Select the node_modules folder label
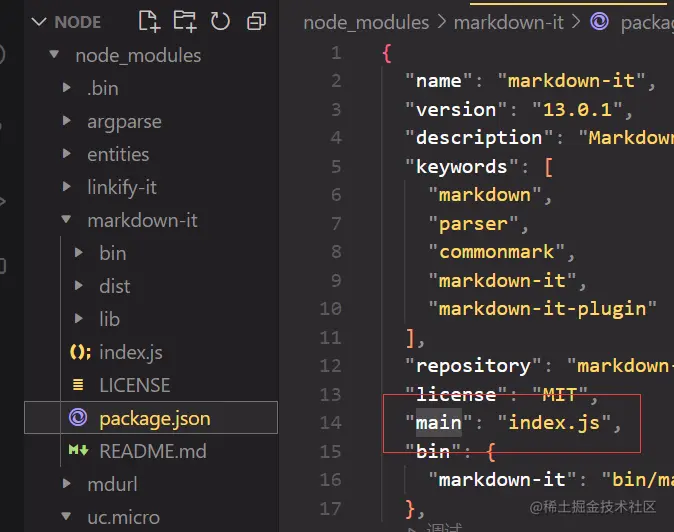 (x=138, y=56)
